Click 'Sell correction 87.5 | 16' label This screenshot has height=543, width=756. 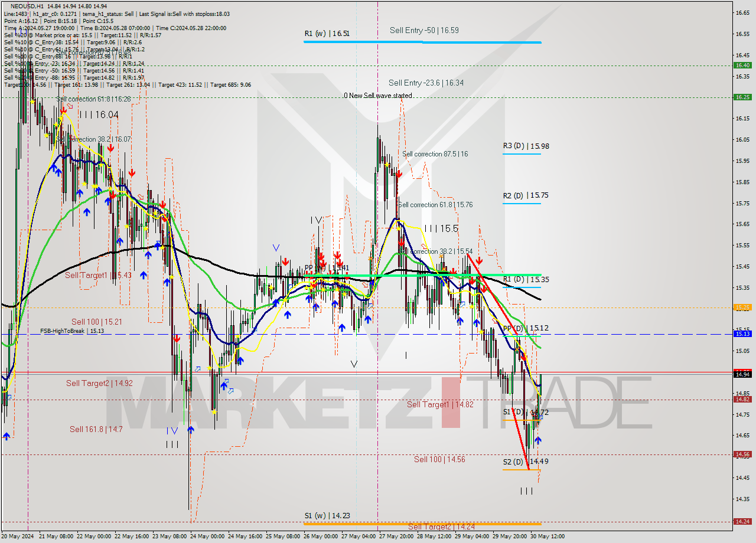click(x=435, y=154)
